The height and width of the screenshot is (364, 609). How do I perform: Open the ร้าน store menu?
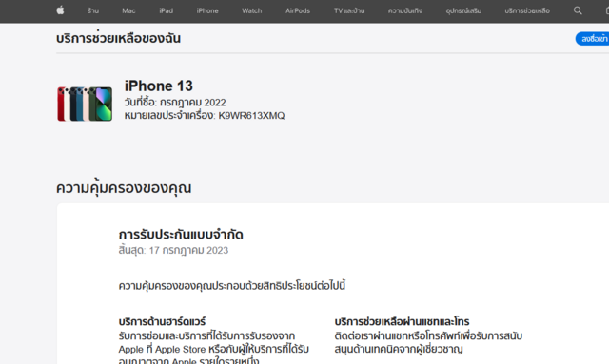coord(93,10)
